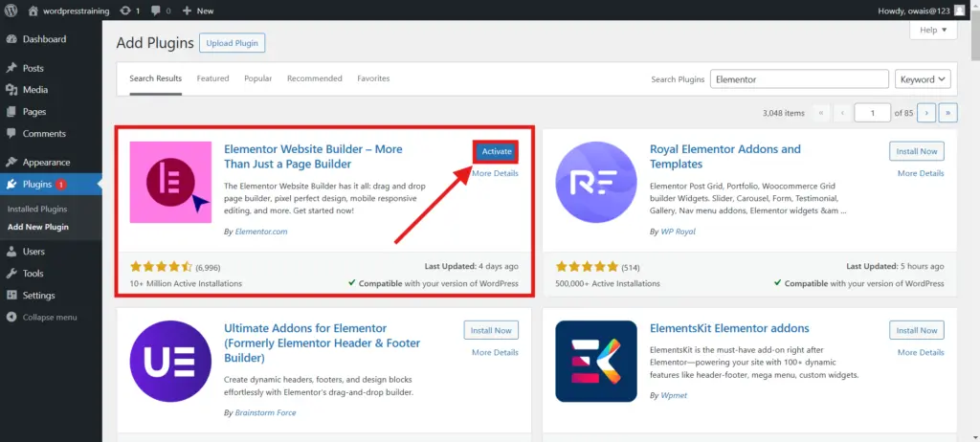Click the '10+ Million Active Installations' text
The width and height of the screenshot is (980, 442).
click(186, 283)
